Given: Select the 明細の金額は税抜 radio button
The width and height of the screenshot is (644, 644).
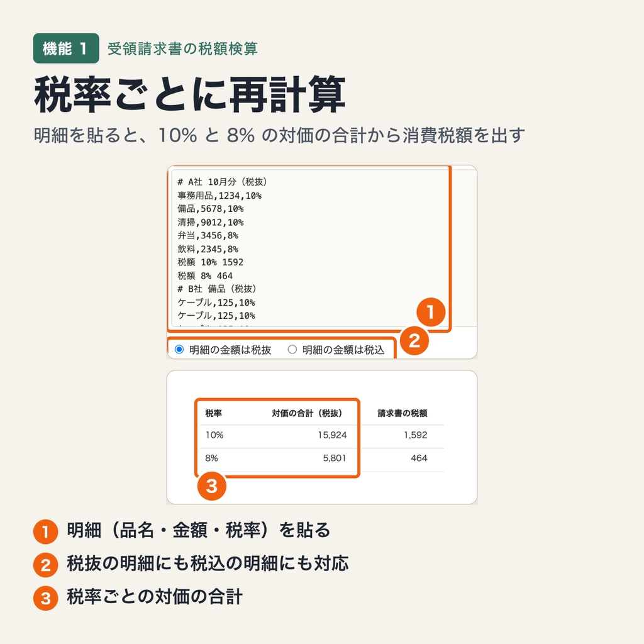Looking at the screenshot, I should (179, 350).
